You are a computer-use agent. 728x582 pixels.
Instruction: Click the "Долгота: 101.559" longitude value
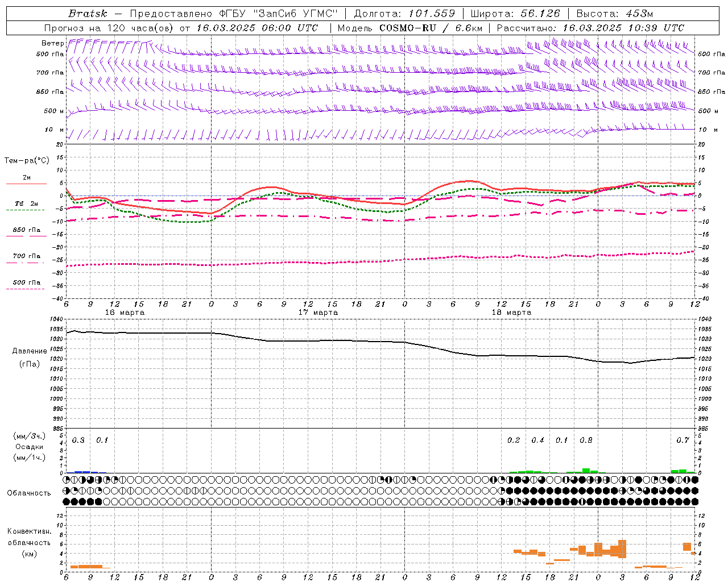(405, 14)
